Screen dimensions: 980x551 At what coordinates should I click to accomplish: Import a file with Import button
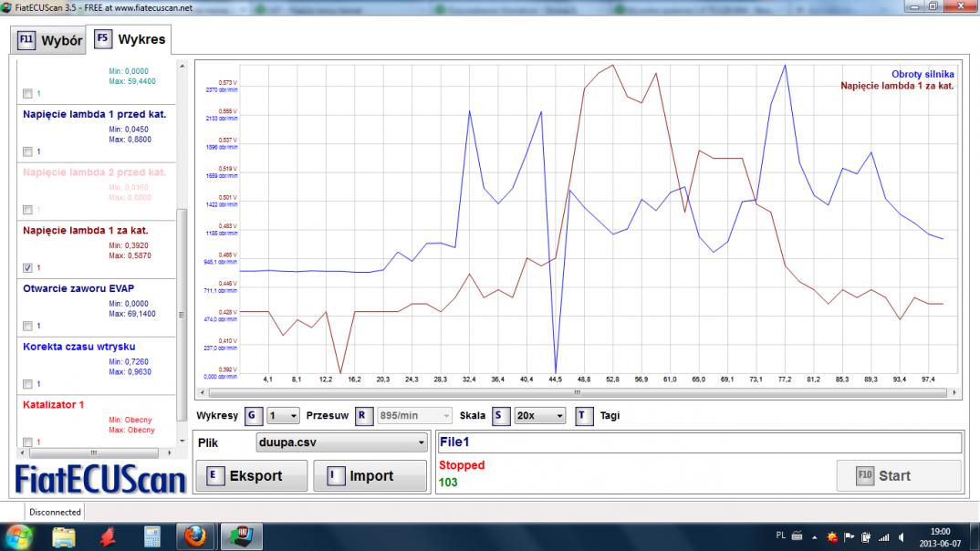pyautogui.click(x=370, y=476)
